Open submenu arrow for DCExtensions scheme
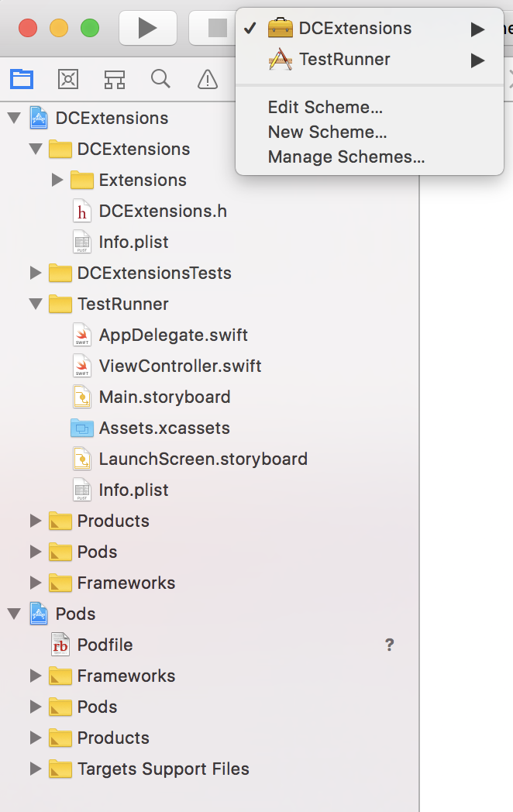 pos(477,29)
